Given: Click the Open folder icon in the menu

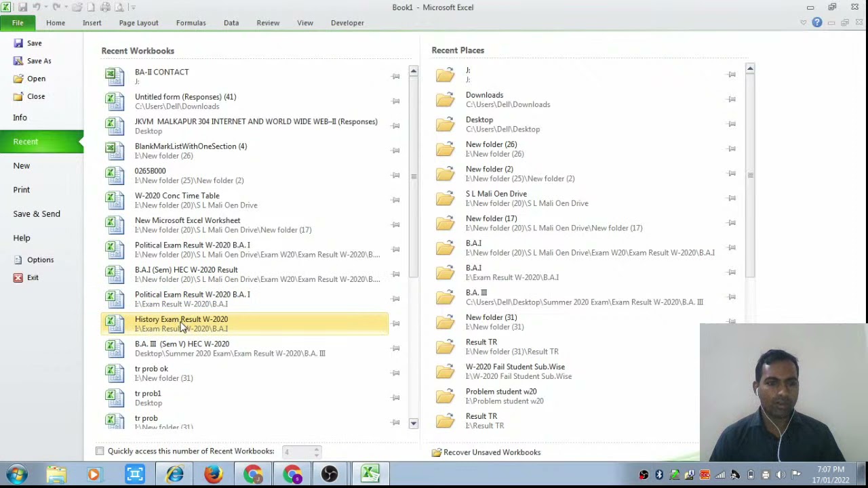Looking at the screenshot, I should (x=18, y=79).
